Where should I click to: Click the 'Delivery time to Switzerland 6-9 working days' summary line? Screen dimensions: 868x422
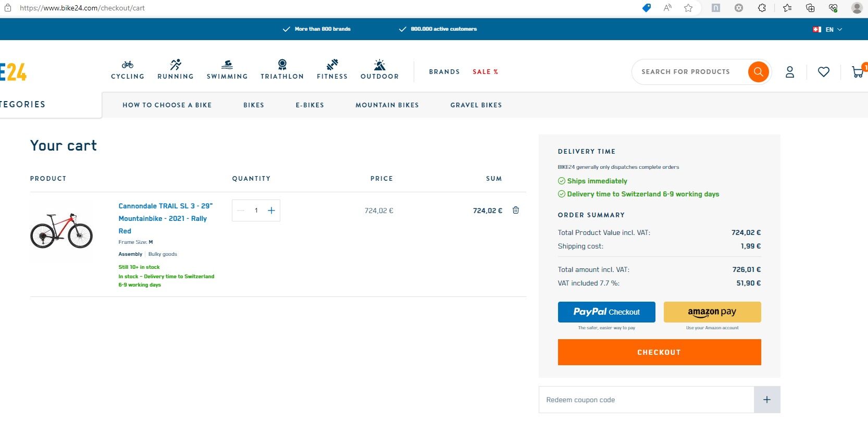tap(643, 194)
